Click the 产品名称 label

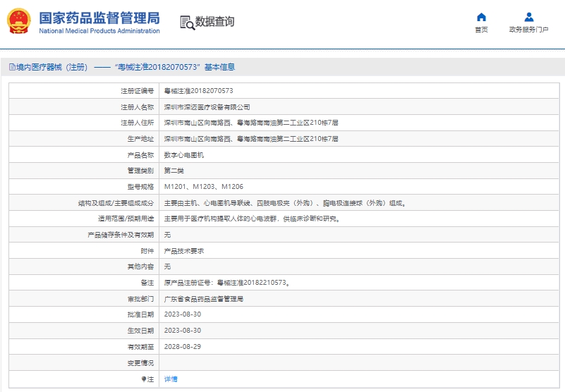coord(140,155)
